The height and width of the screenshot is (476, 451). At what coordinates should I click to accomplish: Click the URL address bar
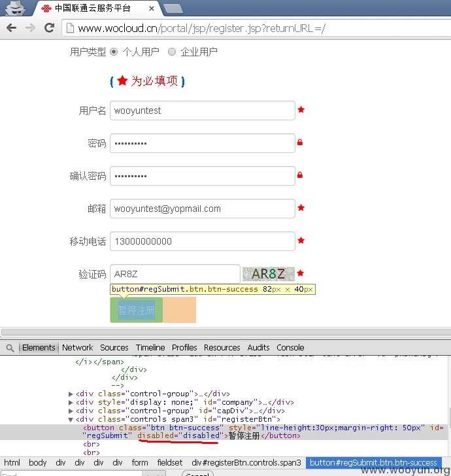click(256, 28)
